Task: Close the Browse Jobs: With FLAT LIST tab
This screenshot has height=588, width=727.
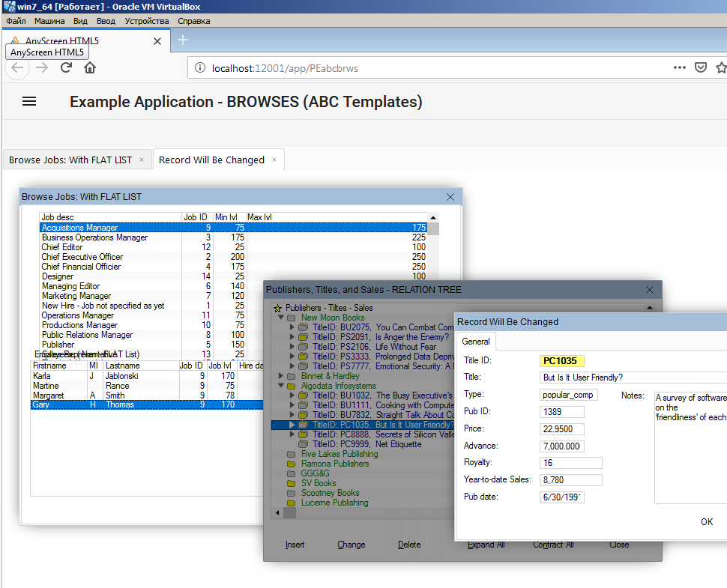Action: [141, 160]
